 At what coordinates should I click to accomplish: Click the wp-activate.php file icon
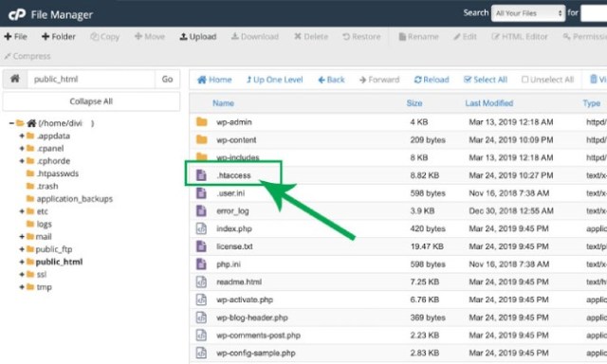[x=201, y=300]
